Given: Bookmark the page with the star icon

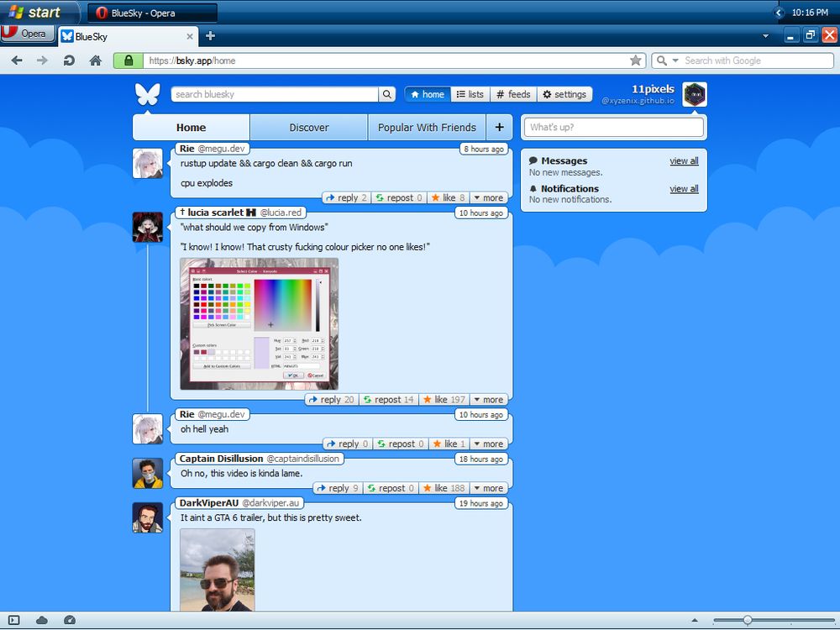Looking at the screenshot, I should [635, 60].
